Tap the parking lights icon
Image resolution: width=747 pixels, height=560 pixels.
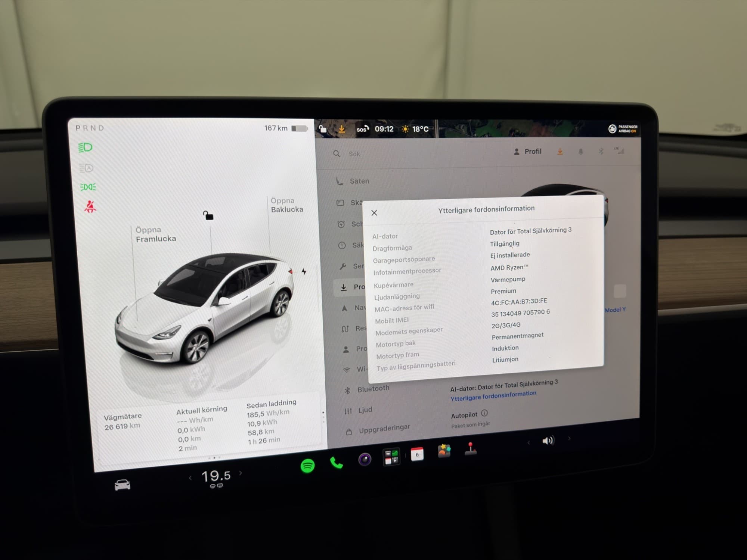88,187
